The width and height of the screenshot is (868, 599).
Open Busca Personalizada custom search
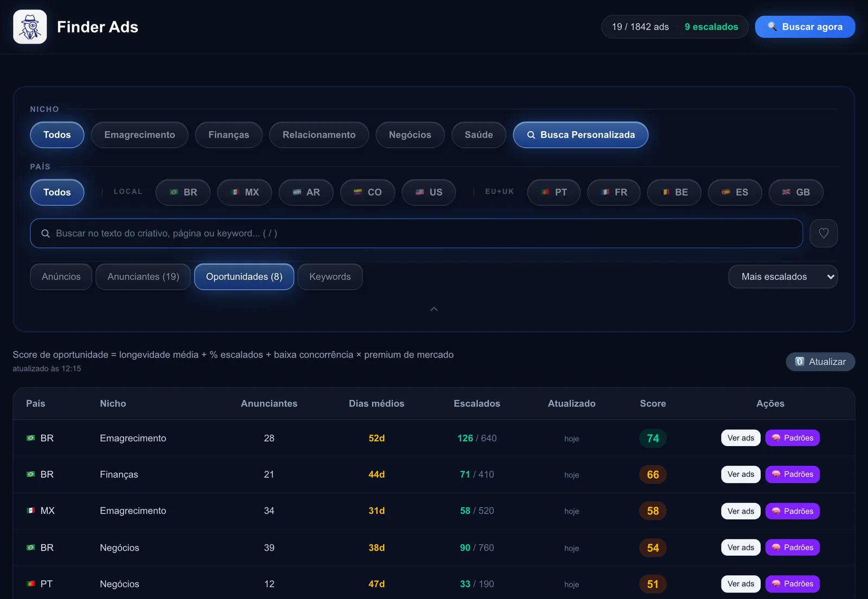click(580, 134)
